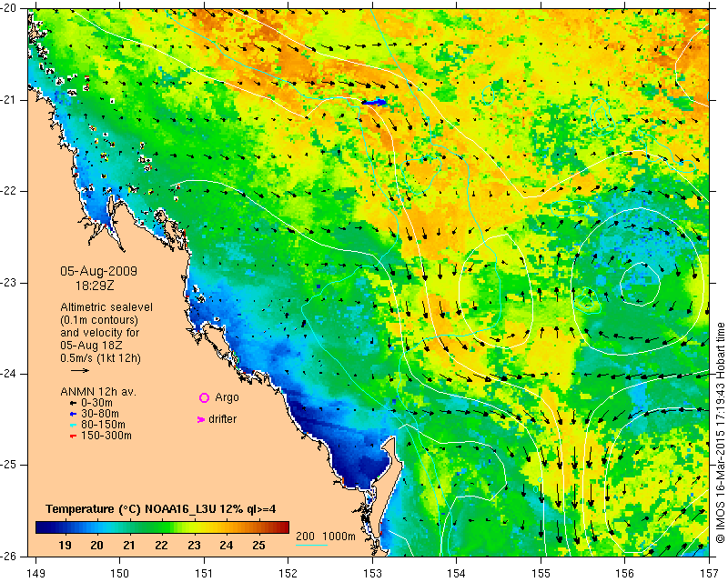
Task: Click the 'Altimetric sealevel' caption line
Action: [106, 307]
